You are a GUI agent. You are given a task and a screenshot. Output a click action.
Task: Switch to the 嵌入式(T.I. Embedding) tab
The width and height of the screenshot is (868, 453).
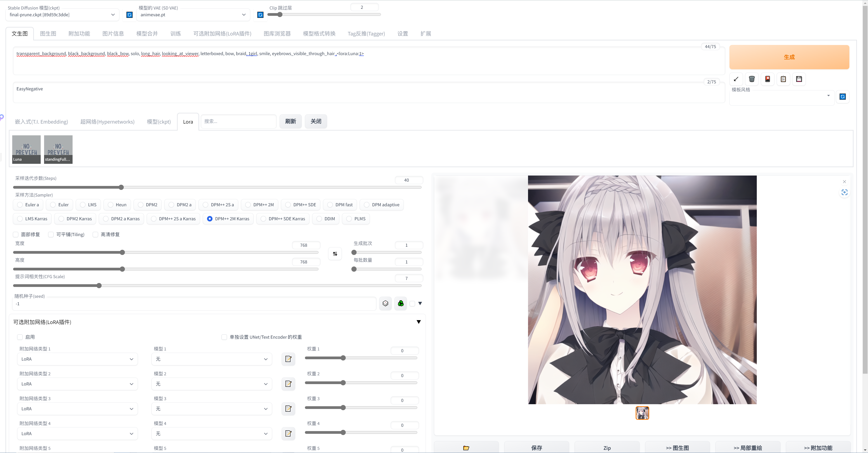click(41, 122)
